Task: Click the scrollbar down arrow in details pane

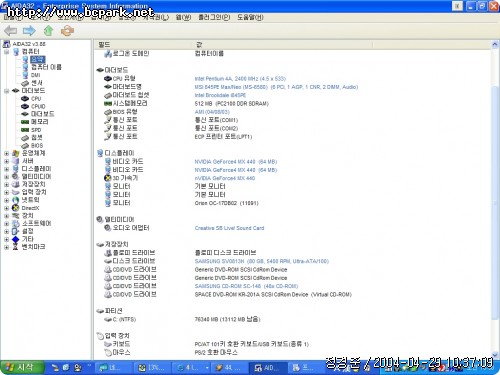Action: [495, 355]
